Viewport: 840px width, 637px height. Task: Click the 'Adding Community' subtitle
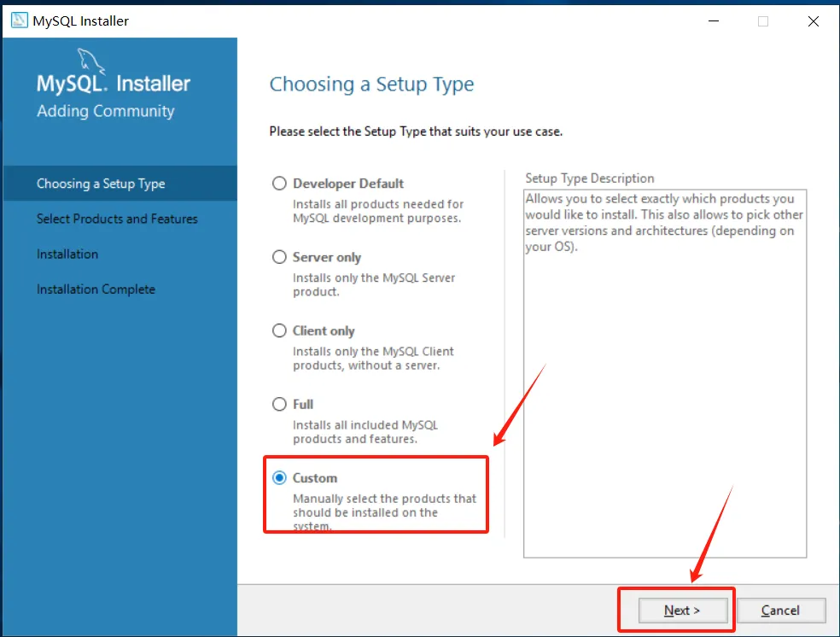click(106, 111)
